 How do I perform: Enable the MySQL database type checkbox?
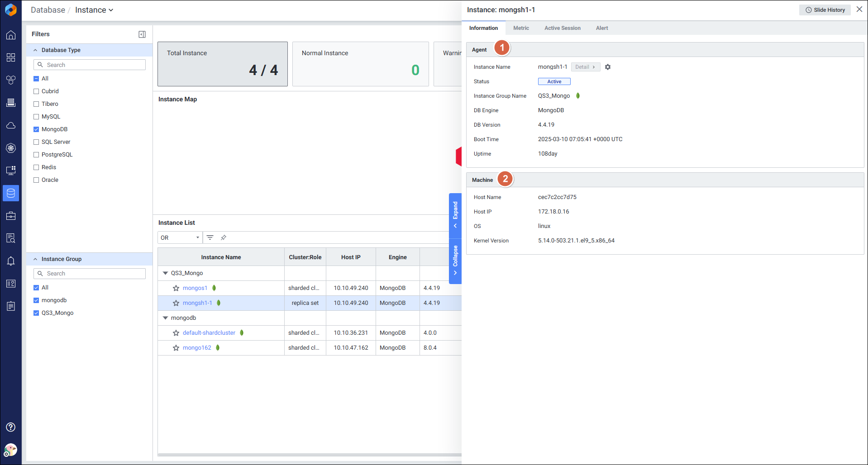(36, 117)
